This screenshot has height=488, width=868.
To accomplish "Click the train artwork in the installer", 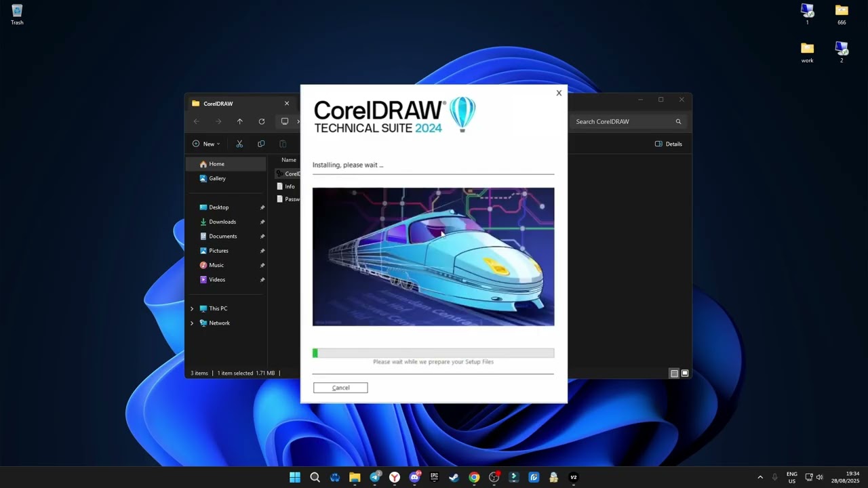I will point(433,257).
